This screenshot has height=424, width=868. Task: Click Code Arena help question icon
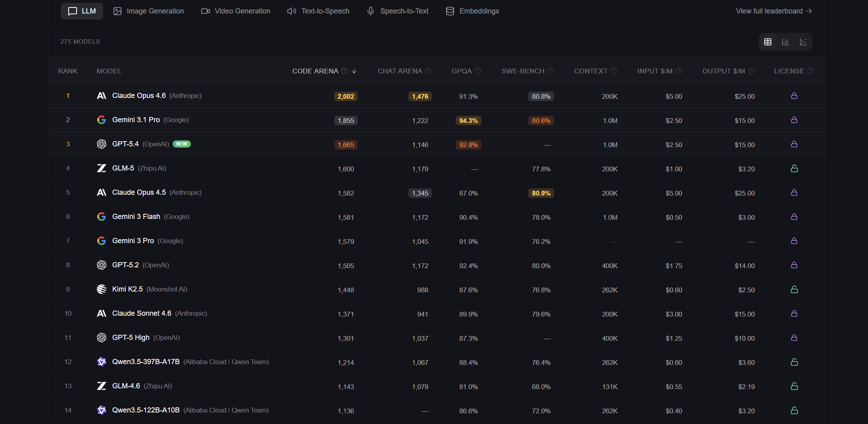[345, 71]
